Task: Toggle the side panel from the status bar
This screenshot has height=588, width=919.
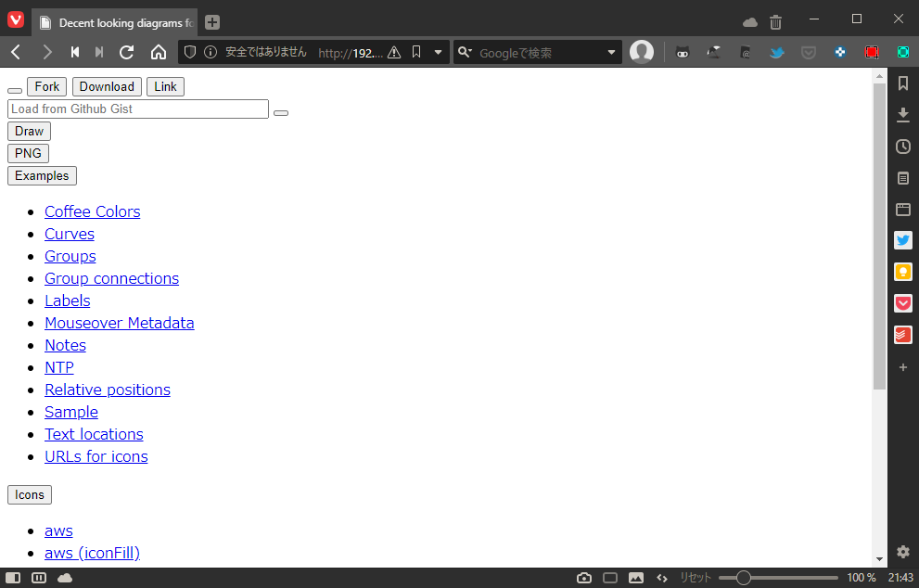Action: coord(13,578)
